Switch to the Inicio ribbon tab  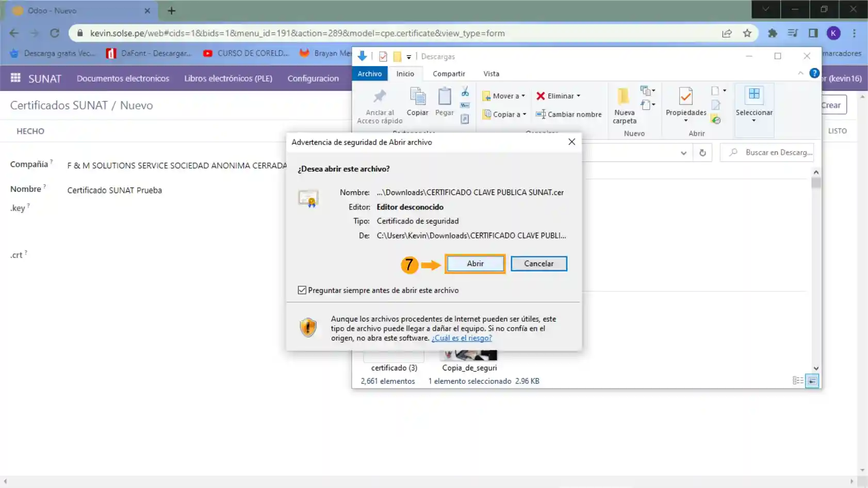tap(405, 74)
